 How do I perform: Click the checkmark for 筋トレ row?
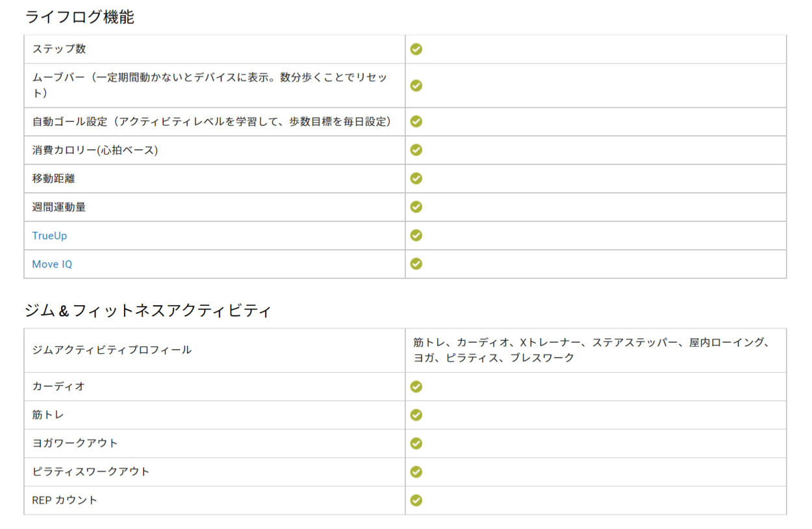416,415
